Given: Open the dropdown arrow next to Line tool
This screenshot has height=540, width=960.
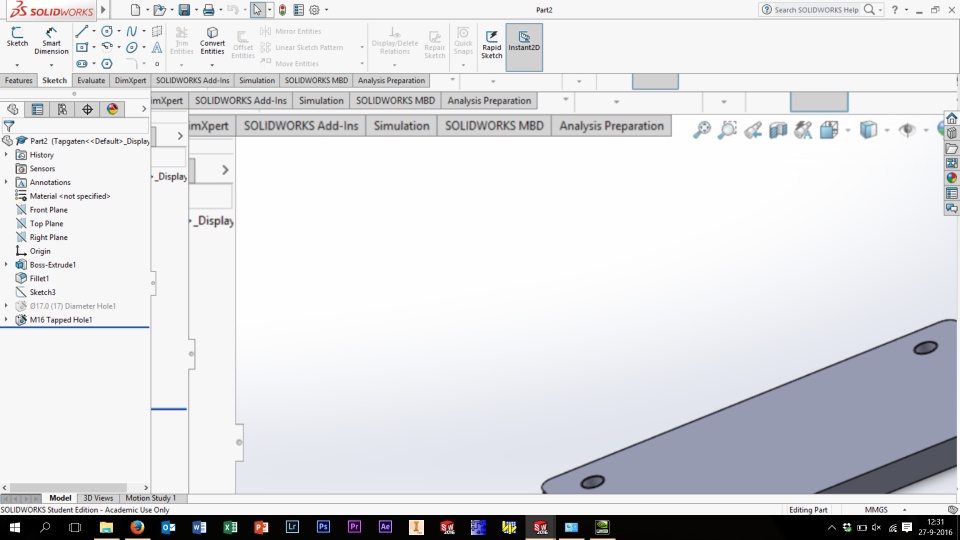Looking at the screenshot, I should click(x=94, y=31).
